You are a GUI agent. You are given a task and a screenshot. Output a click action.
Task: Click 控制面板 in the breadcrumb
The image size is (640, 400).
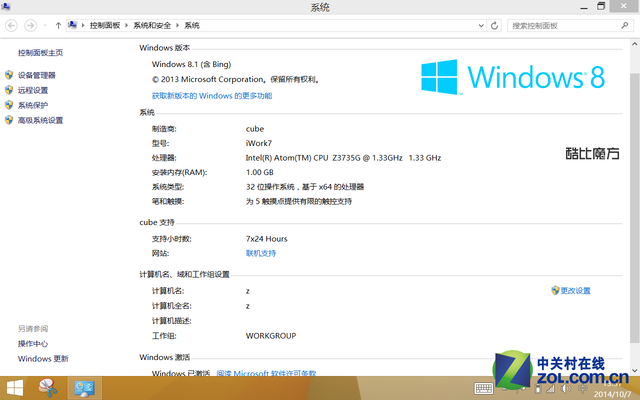(105, 26)
